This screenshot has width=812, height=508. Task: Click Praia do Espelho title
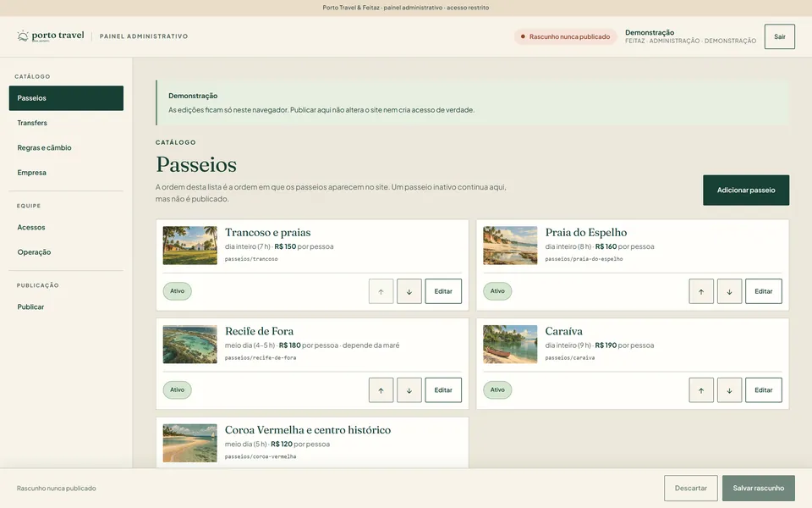[585, 232]
